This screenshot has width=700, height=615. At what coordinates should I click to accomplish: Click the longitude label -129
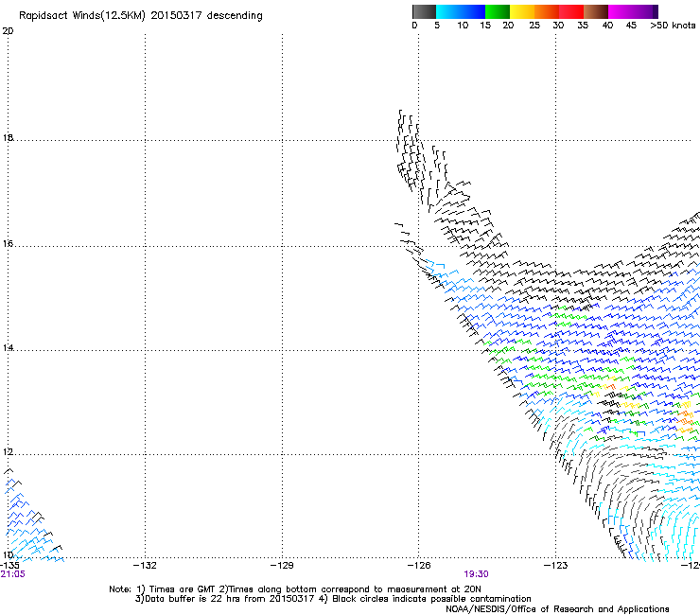282,566
